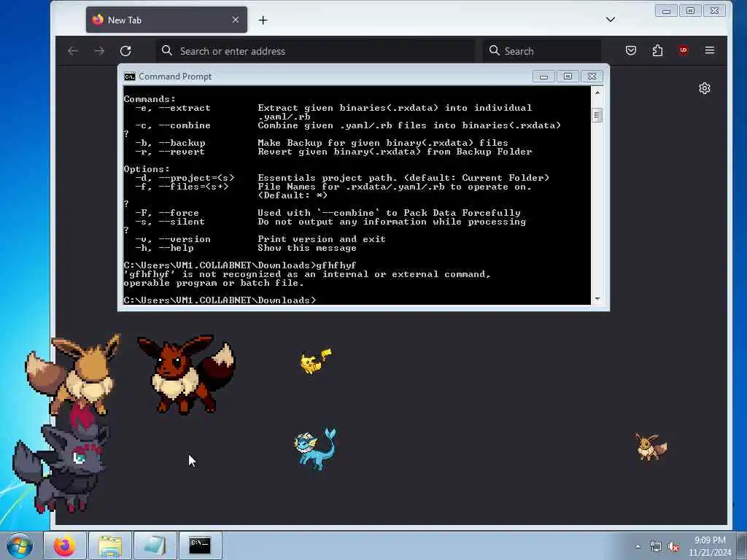Expand the list all tabs chevron
Image resolution: width=747 pixels, height=560 pixels.
tap(611, 20)
